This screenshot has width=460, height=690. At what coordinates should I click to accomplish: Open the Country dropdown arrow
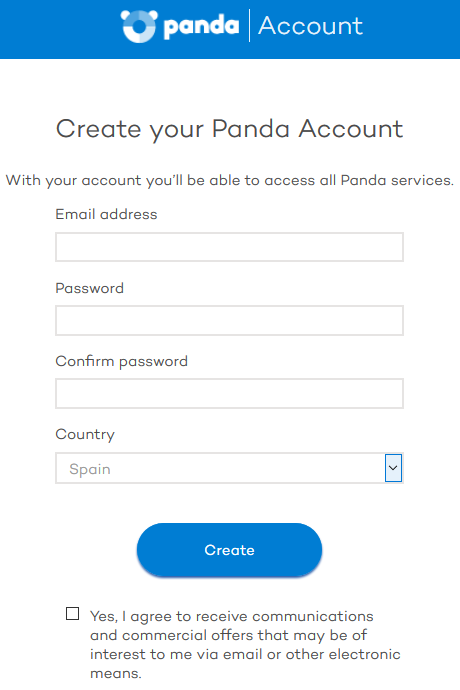point(393,468)
